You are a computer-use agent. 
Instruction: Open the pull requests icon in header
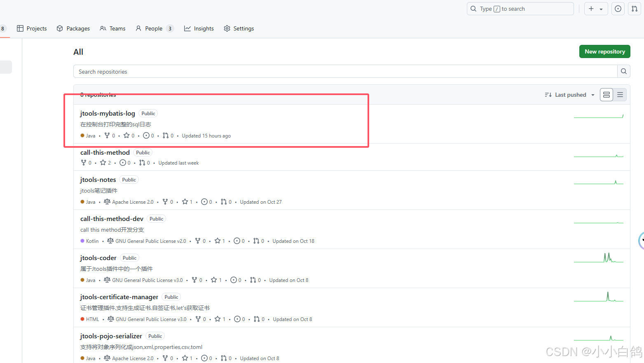(635, 9)
